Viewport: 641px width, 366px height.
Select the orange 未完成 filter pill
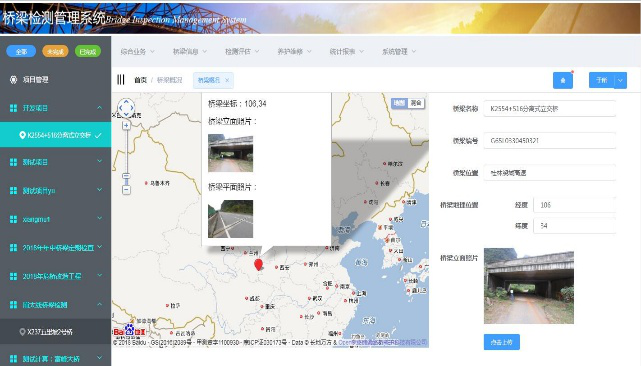55,52
